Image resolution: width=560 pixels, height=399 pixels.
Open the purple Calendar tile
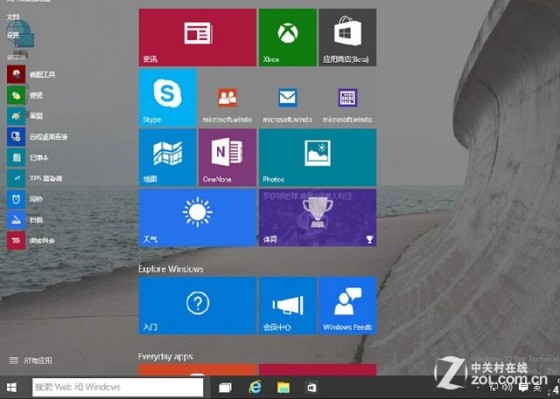point(348,98)
